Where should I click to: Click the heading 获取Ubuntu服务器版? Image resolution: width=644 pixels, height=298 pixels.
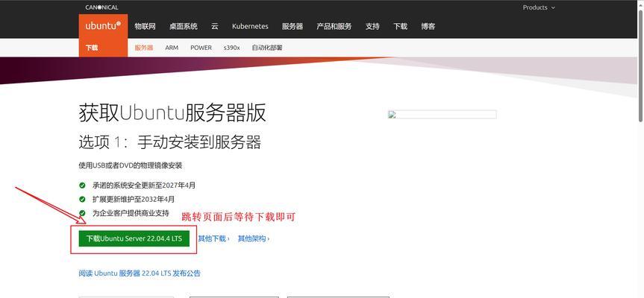click(x=172, y=112)
